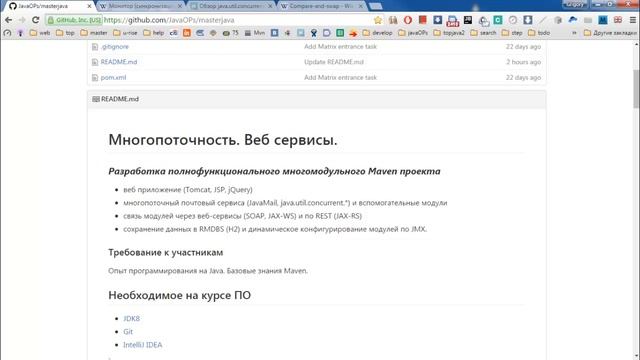
Task: Open the javaOPs bookmarks folder
Action: click(x=413, y=33)
